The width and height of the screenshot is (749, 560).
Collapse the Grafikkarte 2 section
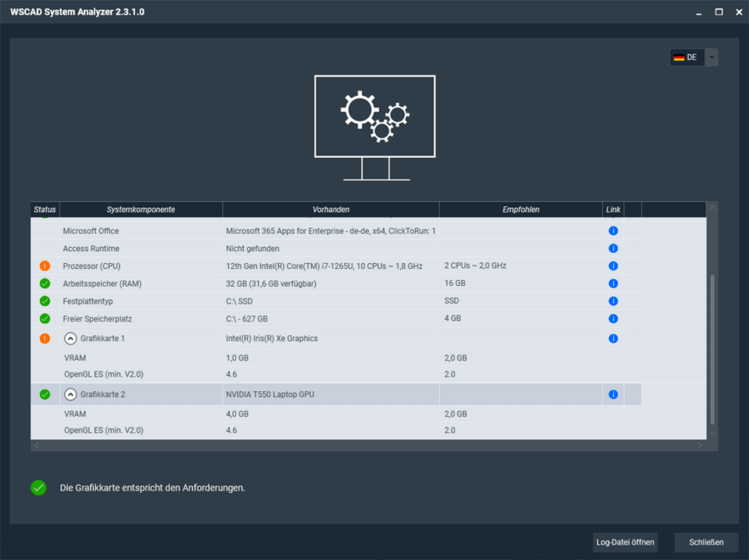(x=70, y=395)
